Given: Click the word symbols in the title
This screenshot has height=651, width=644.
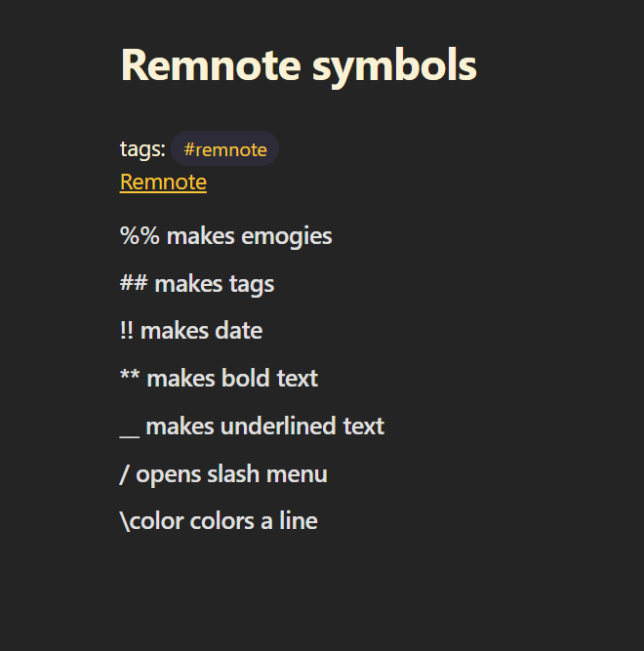Looking at the screenshot, I should tap(394, 66).
